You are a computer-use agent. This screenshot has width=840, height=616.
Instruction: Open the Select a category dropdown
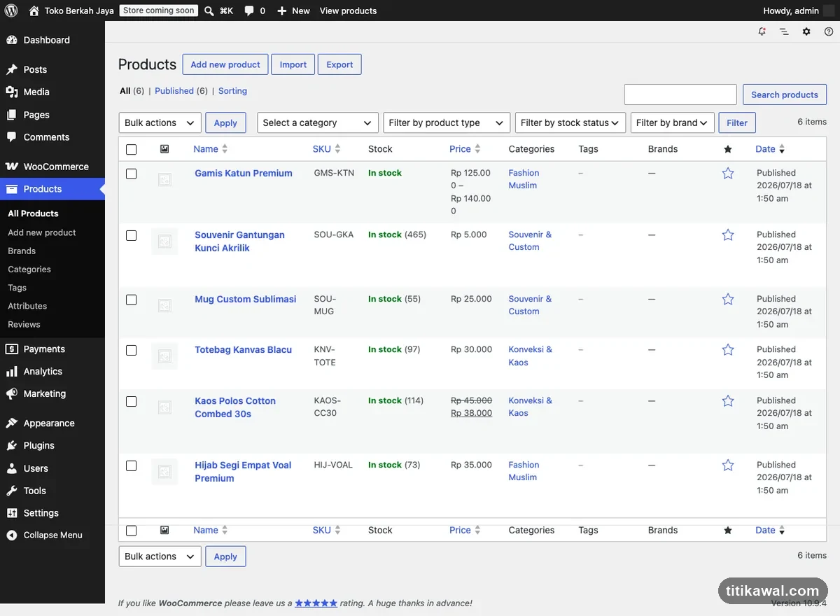pos(318,122)
